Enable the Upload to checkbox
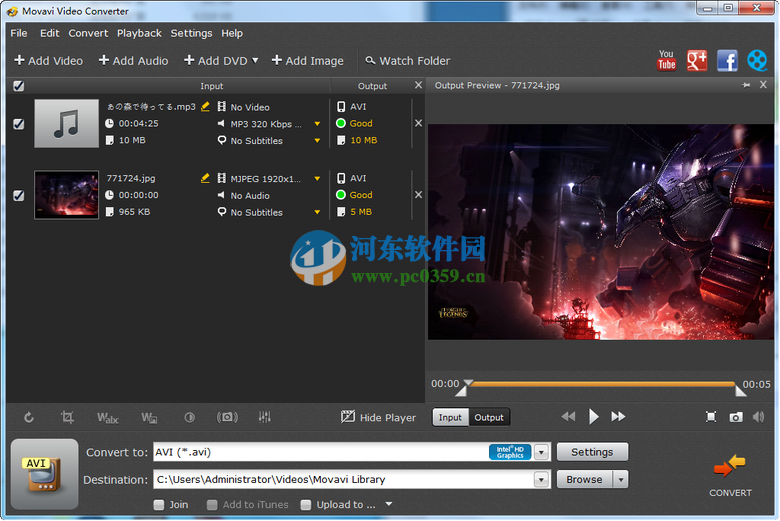 306,505
